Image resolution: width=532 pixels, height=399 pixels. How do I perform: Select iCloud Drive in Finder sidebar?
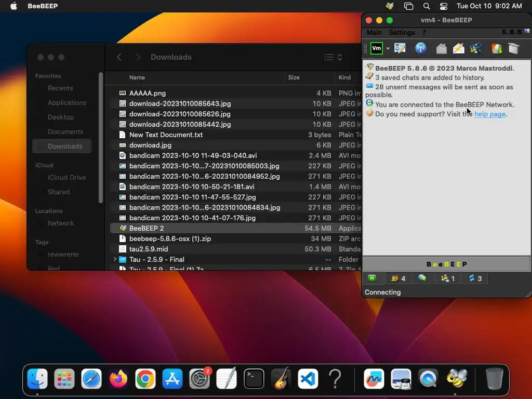pos(66,178)
